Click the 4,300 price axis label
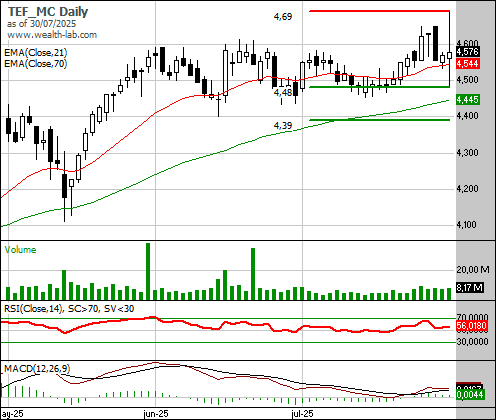This screenshot has width=496, height=420. 467,153
